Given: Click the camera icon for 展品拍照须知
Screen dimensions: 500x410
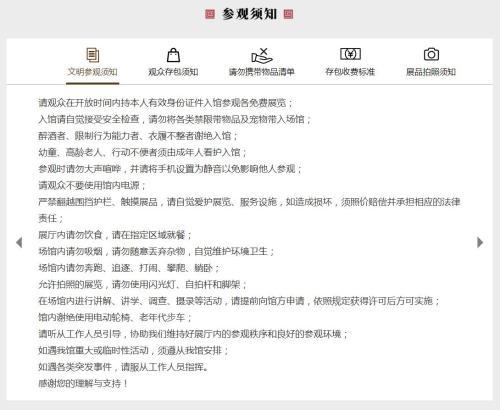Looking at the screenshot, I should (431, 54).
